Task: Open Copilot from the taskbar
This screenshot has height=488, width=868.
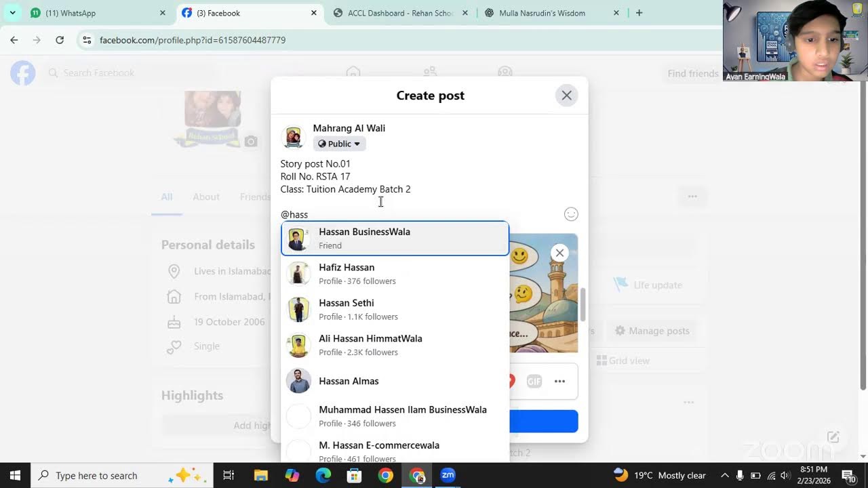Action: [x=292, y=475]
